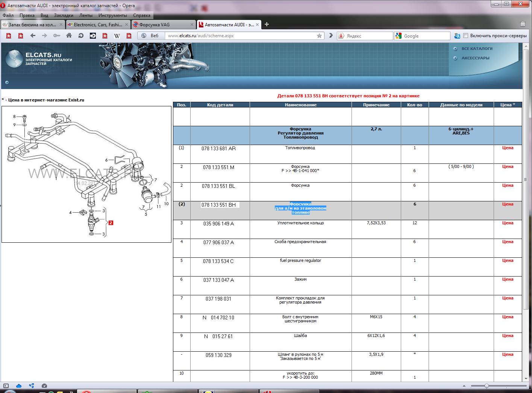Click the Веб security badge in address bar

pyautogui.click(x=151, y=36)
